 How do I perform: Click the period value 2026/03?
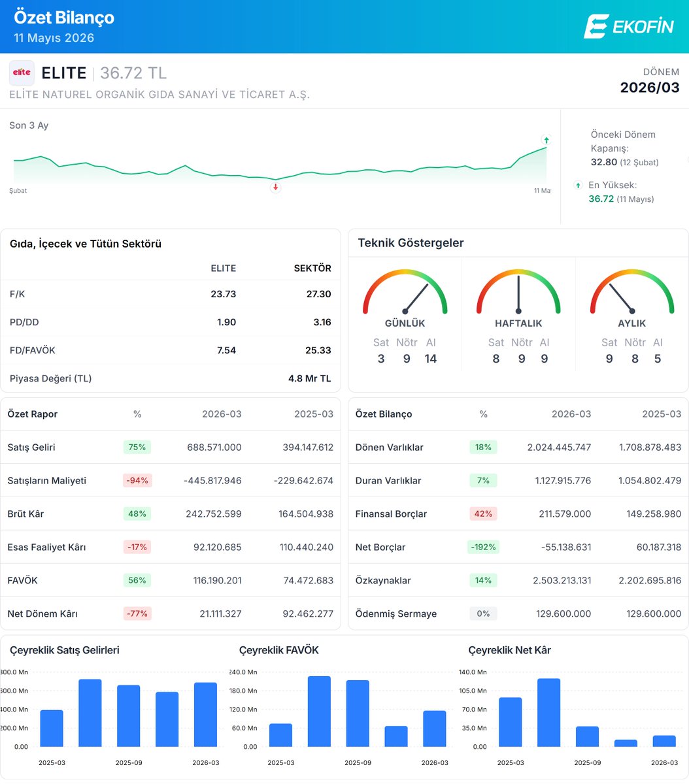click(x=650, y=88)
